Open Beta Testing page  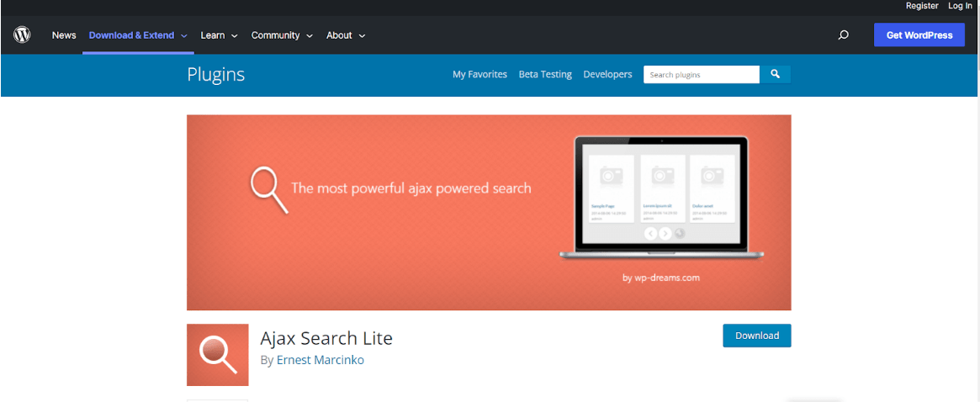545,74
